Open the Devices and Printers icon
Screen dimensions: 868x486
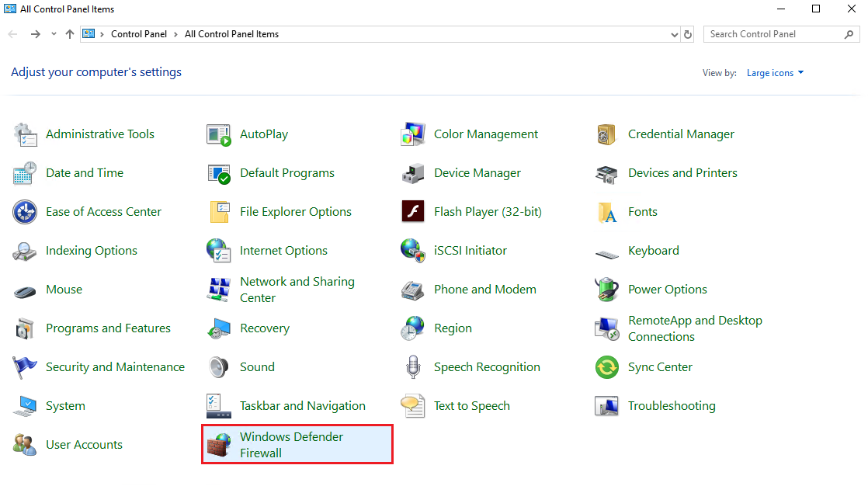pos(606,173)
